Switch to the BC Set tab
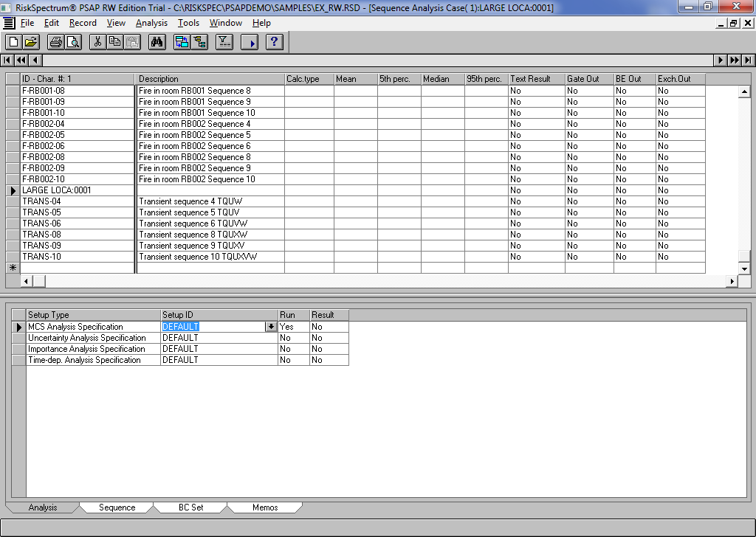The image size is (756, 537). coord(190,507)
